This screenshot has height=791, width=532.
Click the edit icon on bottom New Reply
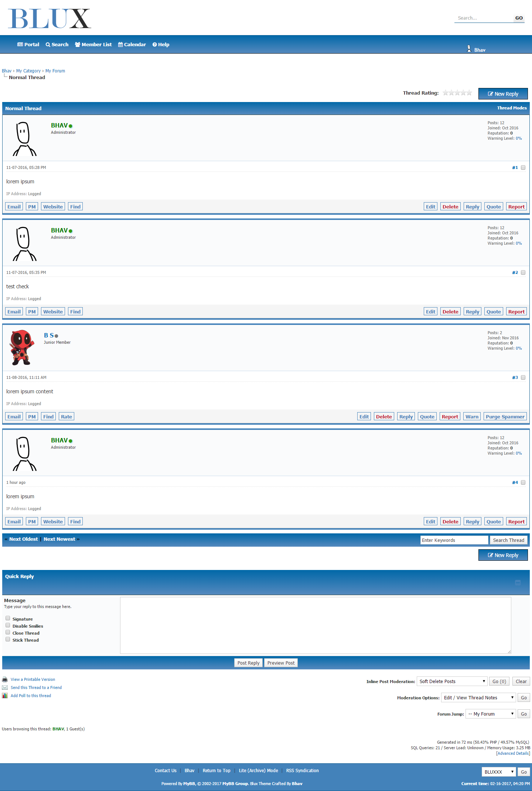(x=491, y=555)
